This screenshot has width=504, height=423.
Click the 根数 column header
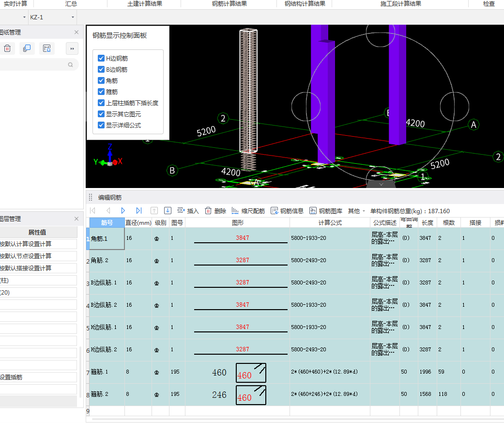449,222
